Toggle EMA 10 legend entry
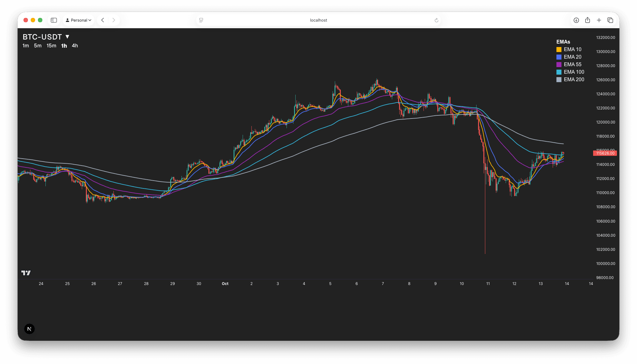The image size is (637, 364). coord(572,49)
